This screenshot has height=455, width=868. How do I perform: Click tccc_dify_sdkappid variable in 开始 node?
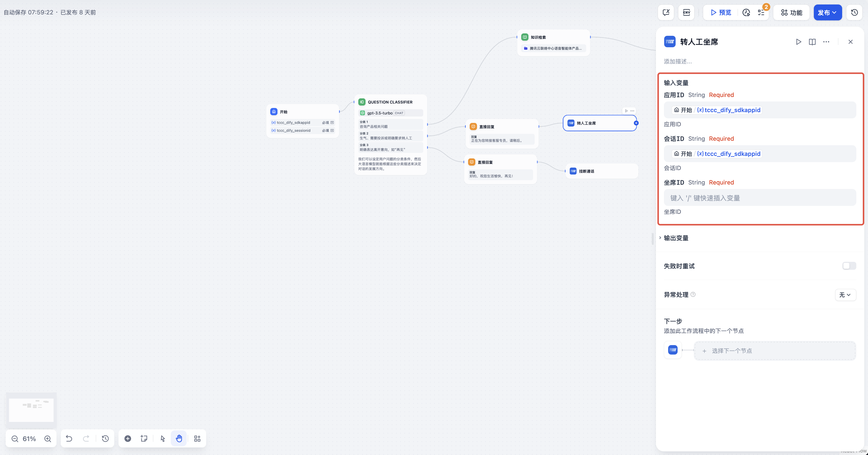pos(303,122)
